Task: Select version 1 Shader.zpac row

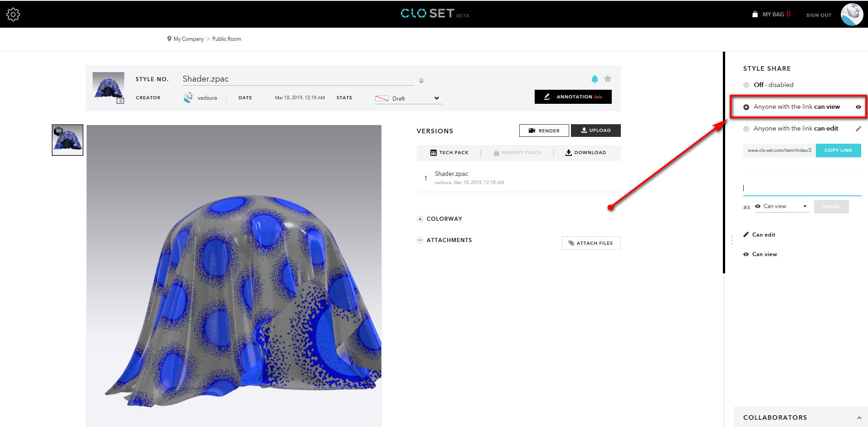Action: (518, 178)
